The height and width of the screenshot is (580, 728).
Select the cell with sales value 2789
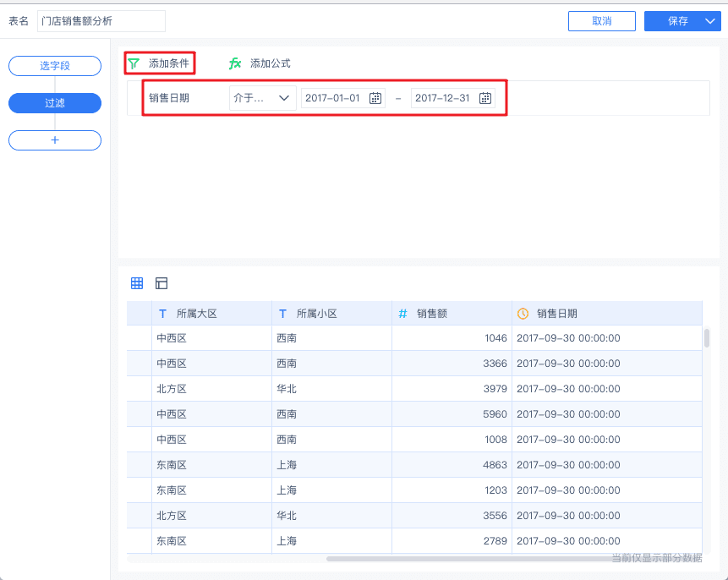pos(452,540)
